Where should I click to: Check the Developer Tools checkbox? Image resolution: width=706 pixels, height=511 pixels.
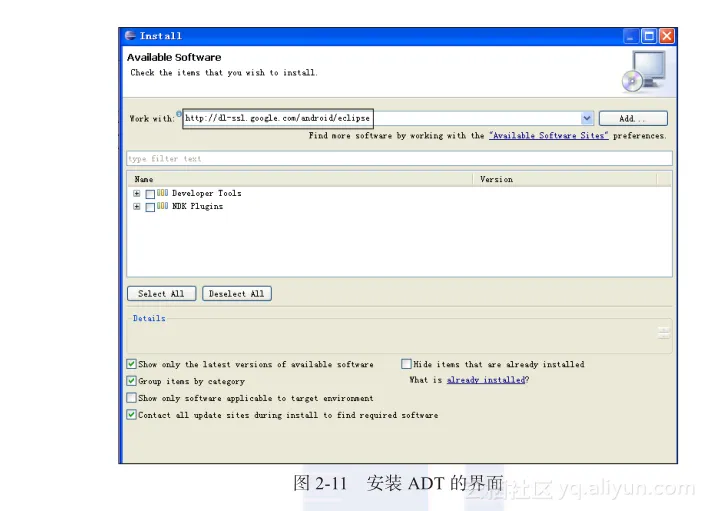pos(150,194)
